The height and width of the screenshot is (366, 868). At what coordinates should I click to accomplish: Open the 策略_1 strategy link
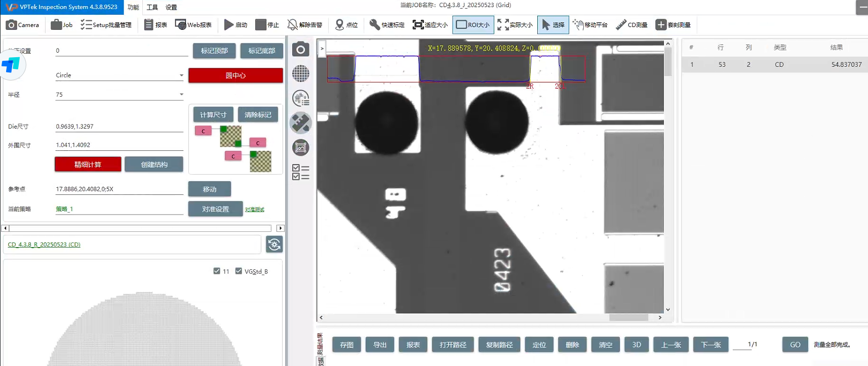pos(64,209)
